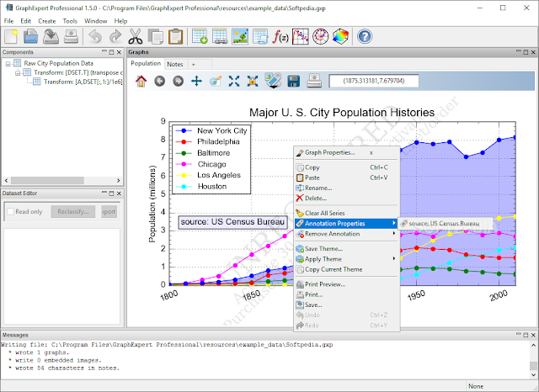Click the Paste clipboard icon in toolbar

(x=176, y=36)
